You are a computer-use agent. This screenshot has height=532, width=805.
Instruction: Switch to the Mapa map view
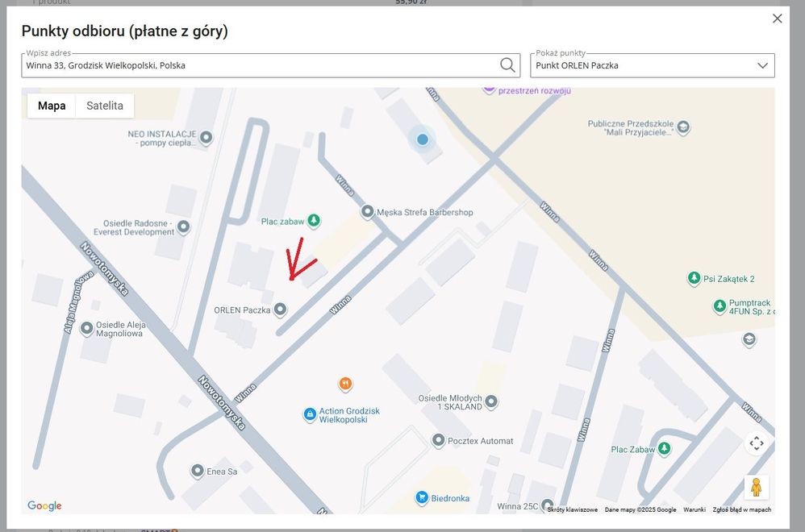click(x=52, y=106)
